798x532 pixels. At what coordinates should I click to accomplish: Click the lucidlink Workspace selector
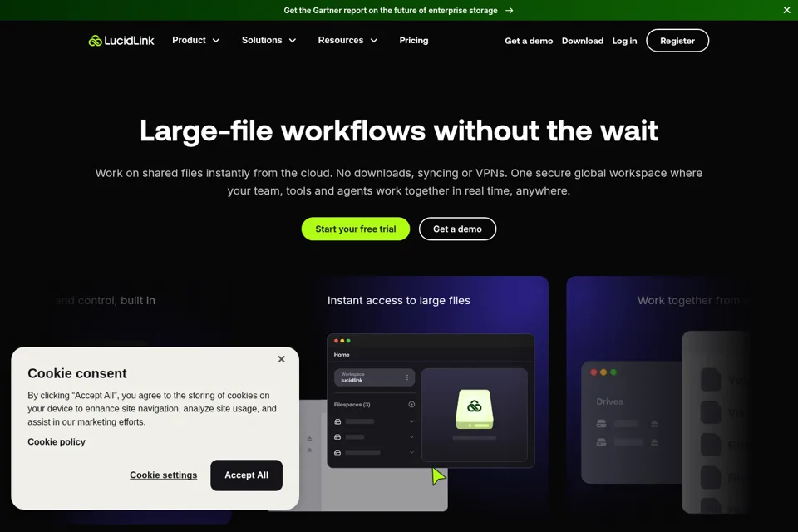(x=374, y=377)
